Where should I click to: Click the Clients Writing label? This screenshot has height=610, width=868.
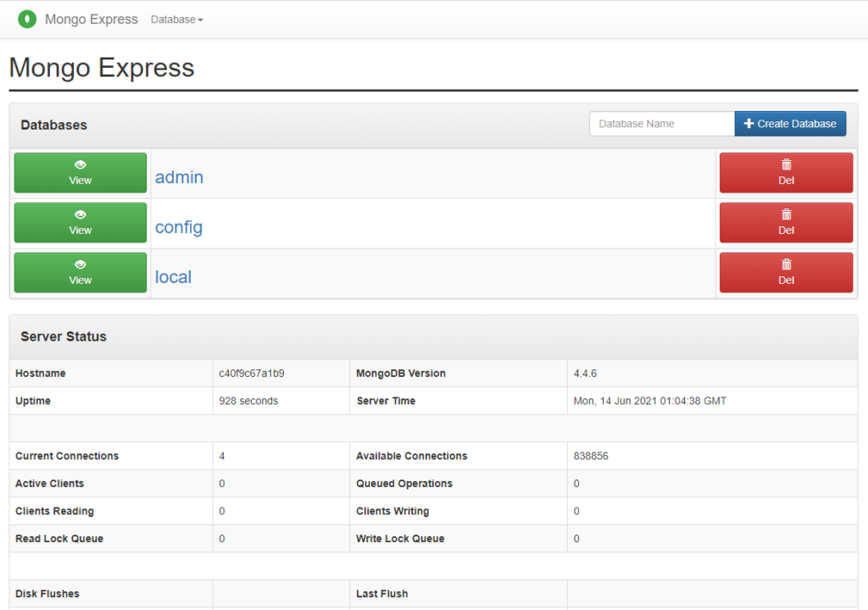click(392, 511)
